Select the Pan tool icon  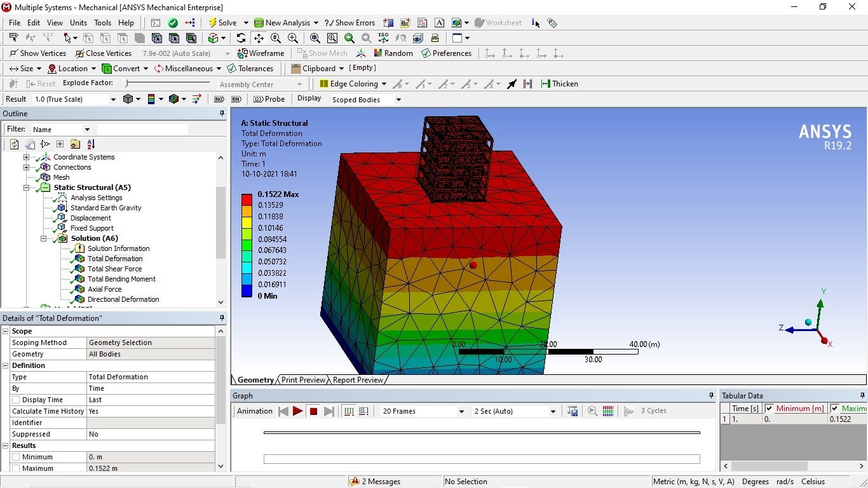point(258,38)
